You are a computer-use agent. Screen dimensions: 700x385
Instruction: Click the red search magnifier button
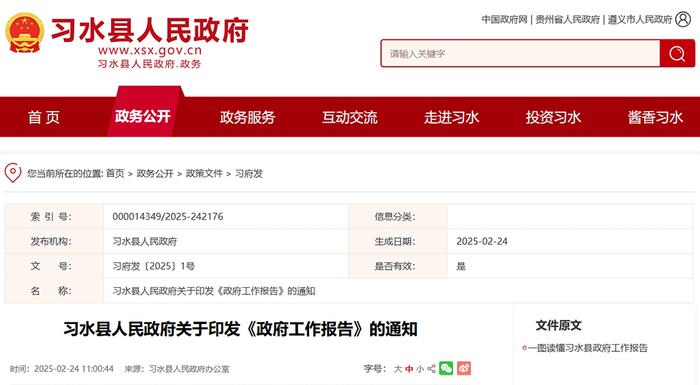(677, 54)
